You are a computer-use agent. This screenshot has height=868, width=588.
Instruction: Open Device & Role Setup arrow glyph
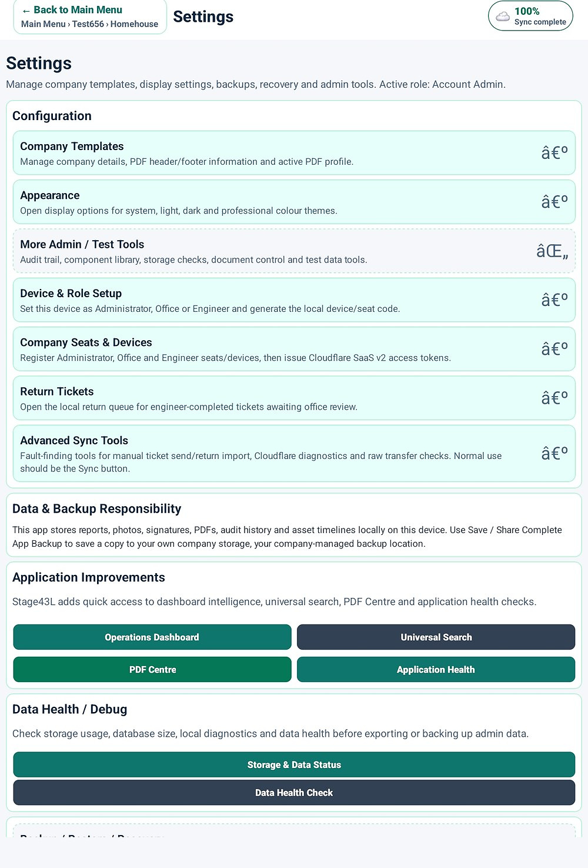tap(554, 300)
